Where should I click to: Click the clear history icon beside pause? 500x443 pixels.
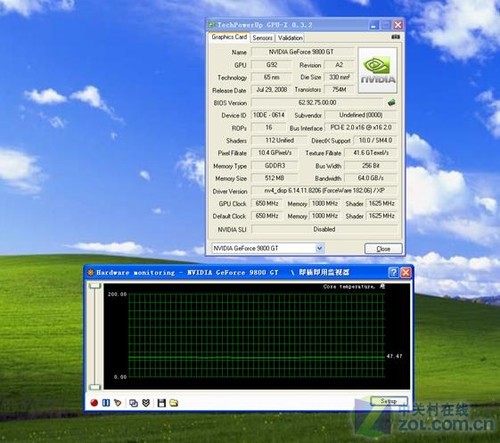tap(117, 403)
